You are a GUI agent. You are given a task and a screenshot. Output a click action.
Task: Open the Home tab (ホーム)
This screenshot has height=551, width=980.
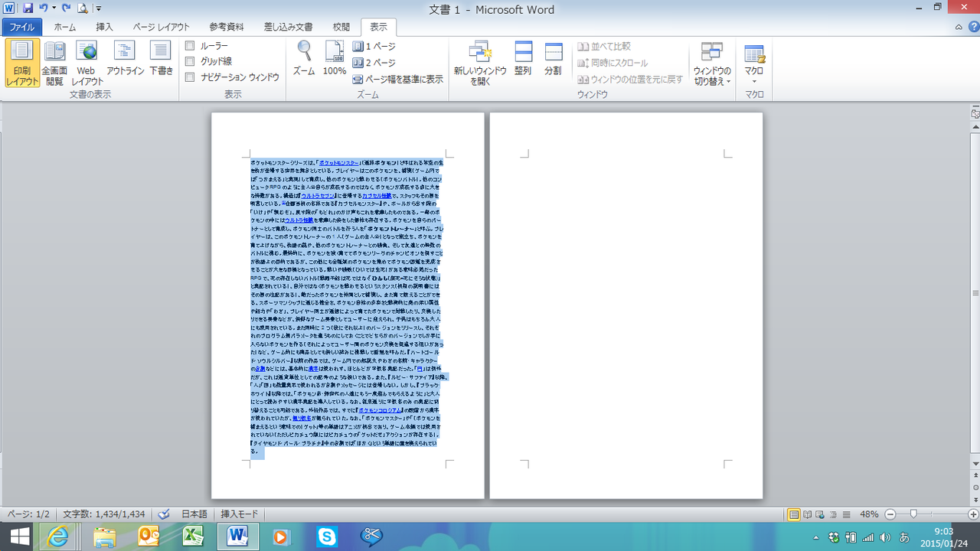coord(65,27)
